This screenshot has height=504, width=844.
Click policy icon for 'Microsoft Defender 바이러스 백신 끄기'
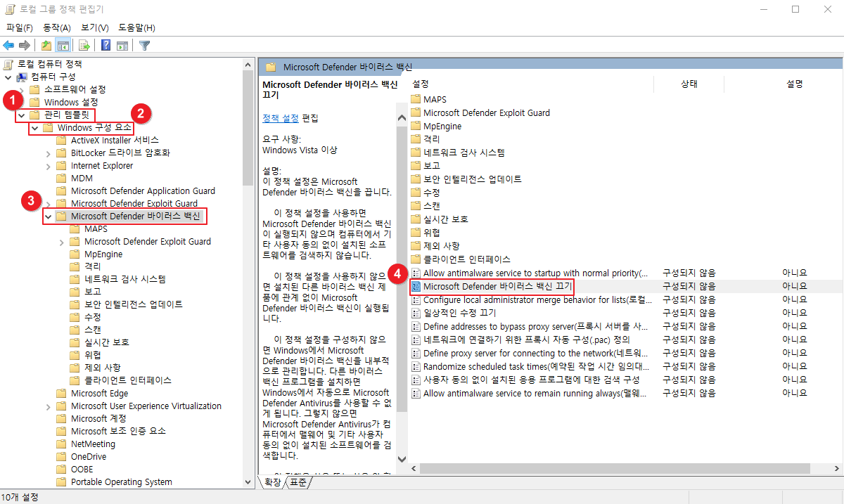[416, 286]
